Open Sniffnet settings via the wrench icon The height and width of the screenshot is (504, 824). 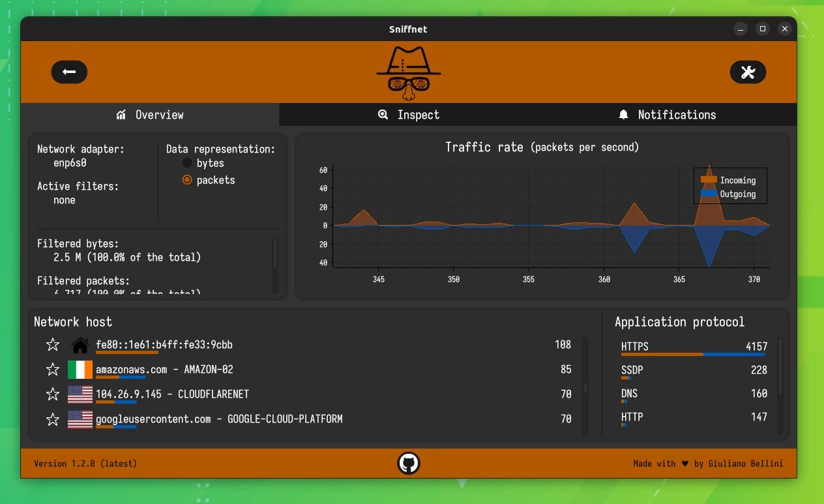(x=748, y=72)
